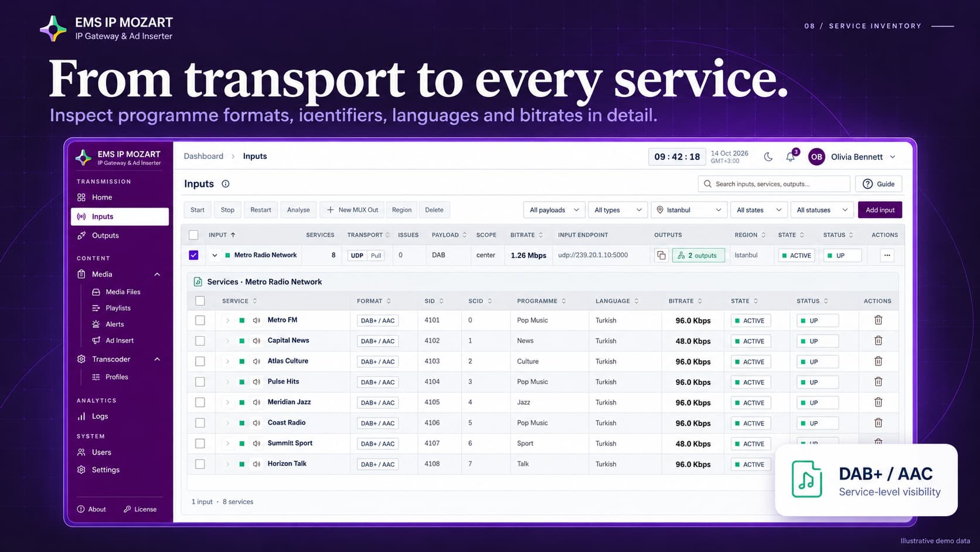This screenshot has width=980, height=552.
Task: Open the All types dropdown
Action: coord(617,210)
